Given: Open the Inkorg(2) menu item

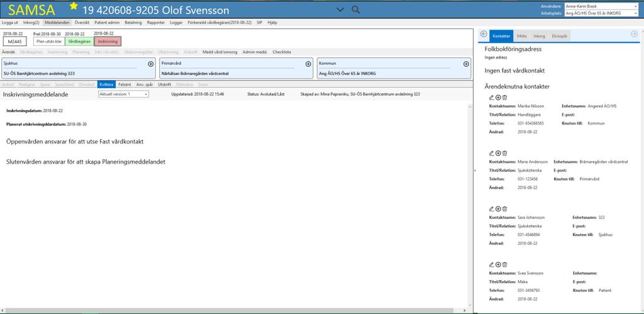Looking at the screenshot, I should (x=31, y=23).
